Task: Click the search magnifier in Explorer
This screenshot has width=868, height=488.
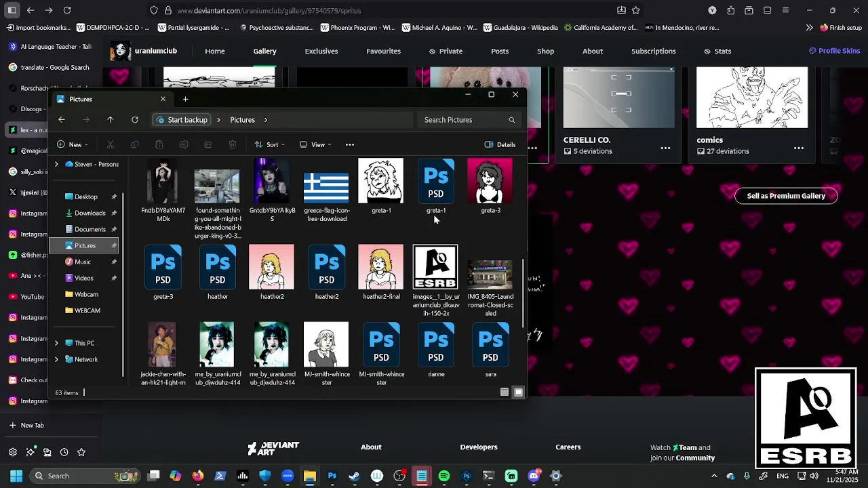Action: tap(511, 120)
